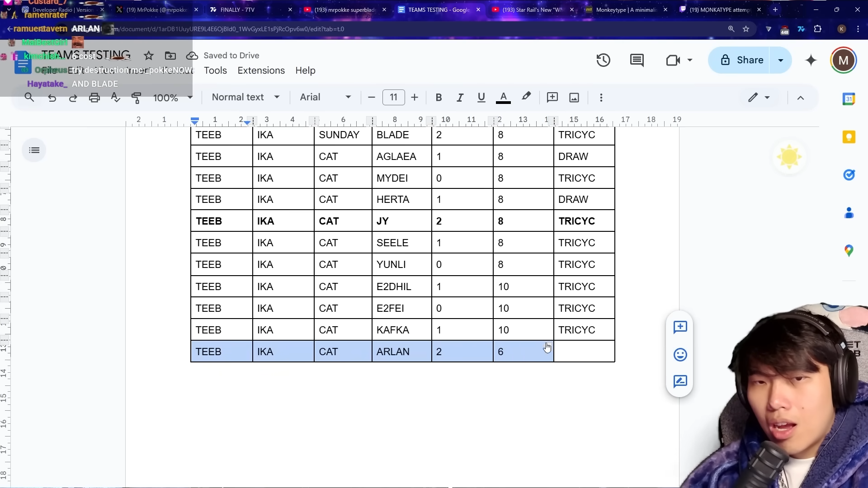Viewport: 868px width, 488px height.
Task: Move the document to a folder
Action: point(170,56)
